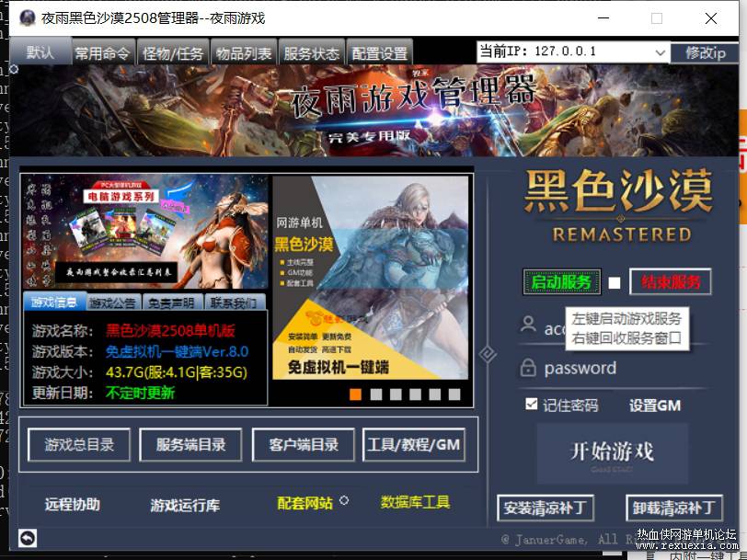Open the 服务状态 tab
This screenshot has height=560, width=747.
pyautogui.click(x=312, y=52)
